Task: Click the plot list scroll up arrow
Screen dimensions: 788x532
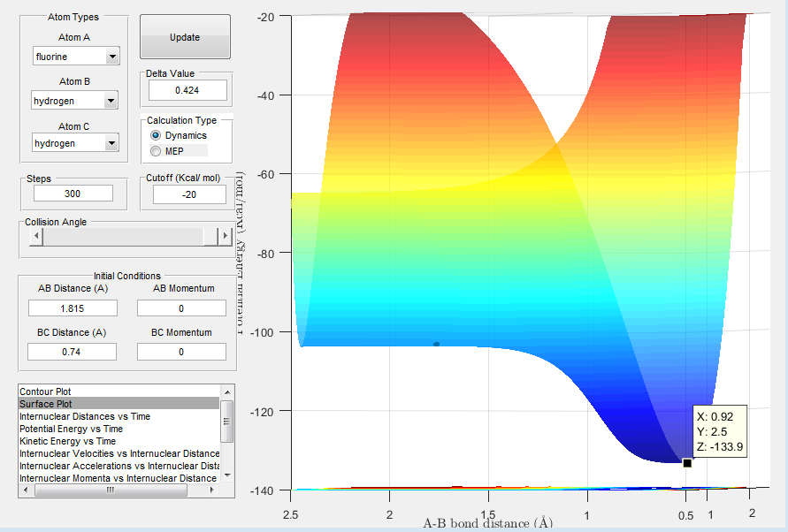Action: [227, 391]
